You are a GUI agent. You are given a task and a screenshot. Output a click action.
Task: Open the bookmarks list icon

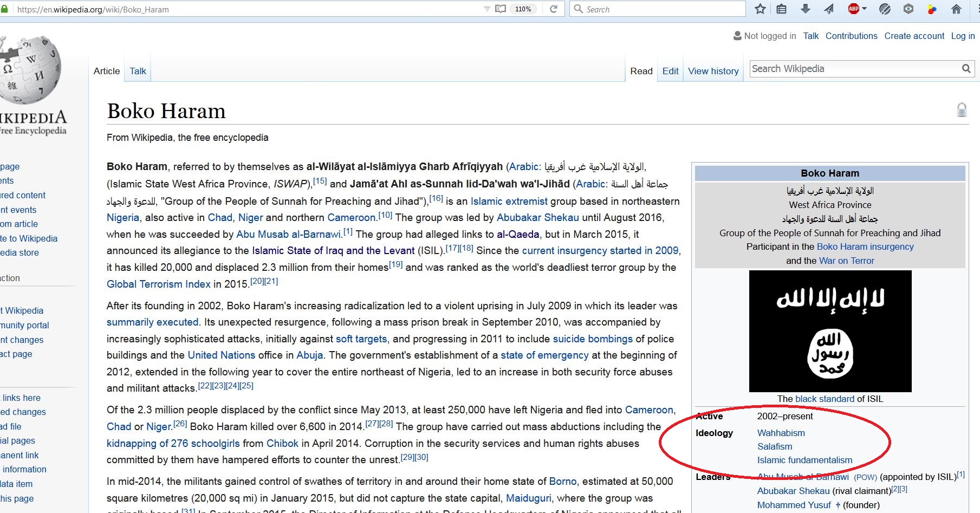click(x=781, y=9)
